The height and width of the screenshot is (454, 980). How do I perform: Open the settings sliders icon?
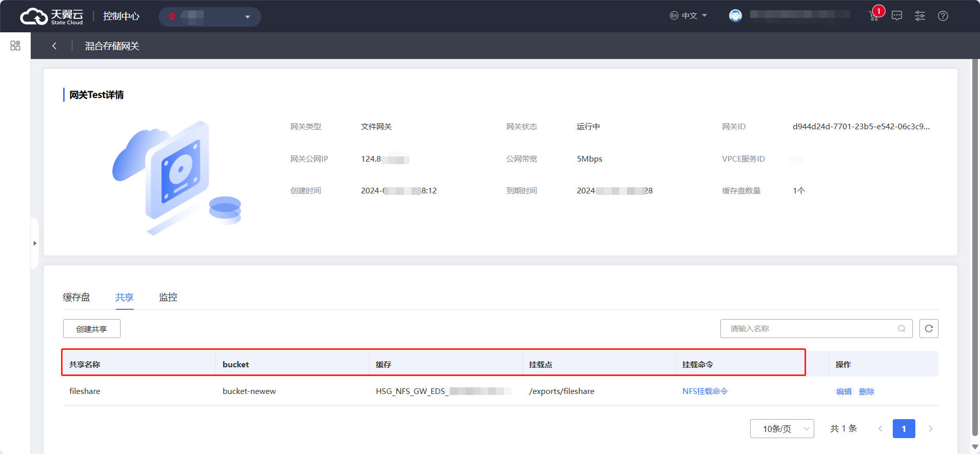tap(920, 16)
